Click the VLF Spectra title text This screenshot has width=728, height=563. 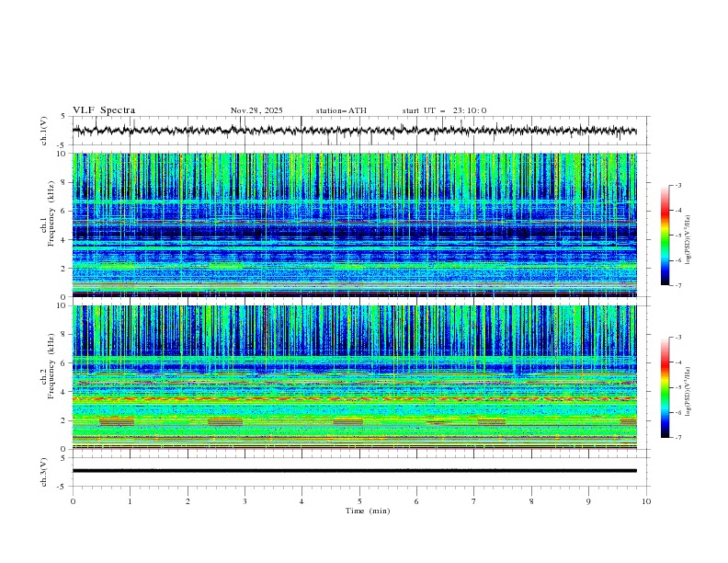click(x=103, y=110)
